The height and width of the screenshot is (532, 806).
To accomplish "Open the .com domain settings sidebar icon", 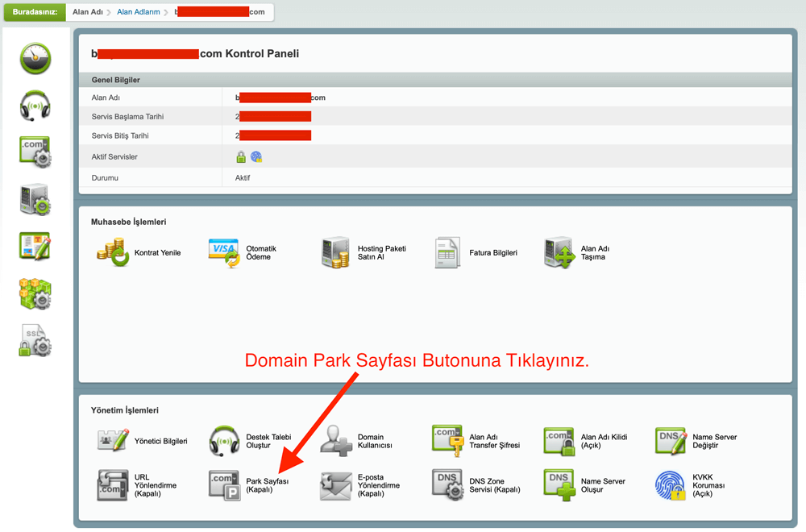I will pos(35,152).
